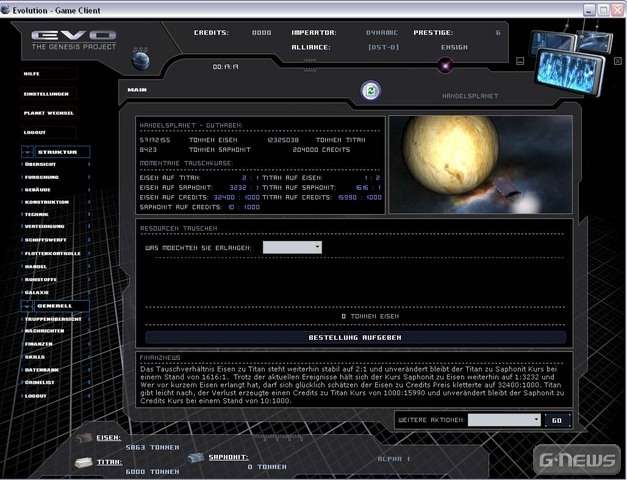Click the Evolution window title icon
This screenshot has height=480, width=627.
click(6, 10)
